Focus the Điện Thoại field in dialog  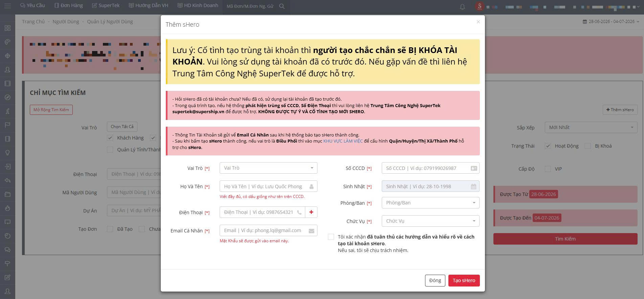(262, 212)
